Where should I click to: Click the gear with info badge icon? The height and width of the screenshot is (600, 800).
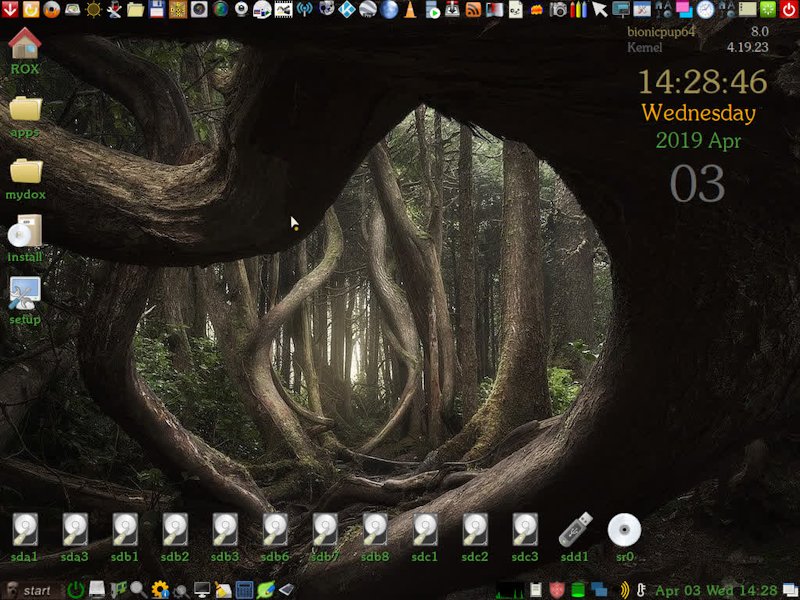click(160, 590)
